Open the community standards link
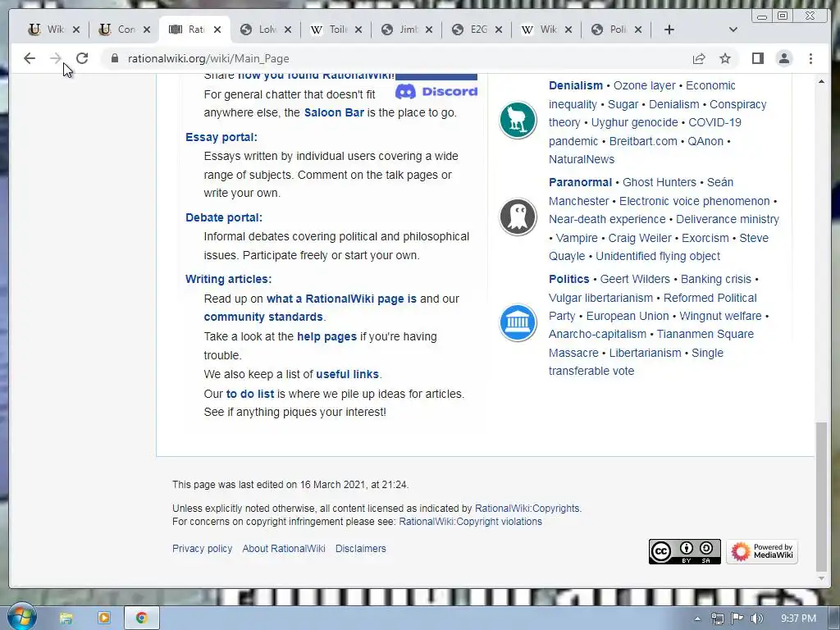This screenshot has height=630, width=840. (263, 317)
